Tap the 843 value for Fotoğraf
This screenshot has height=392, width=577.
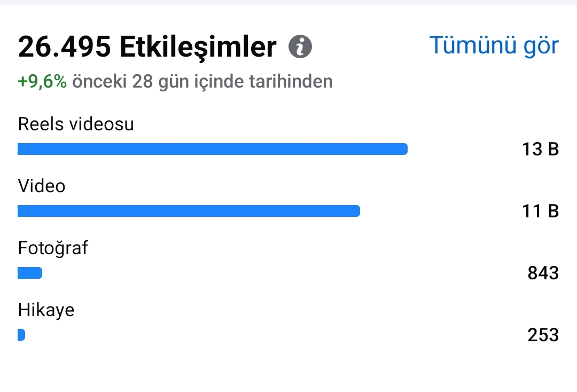pos(543,273)
